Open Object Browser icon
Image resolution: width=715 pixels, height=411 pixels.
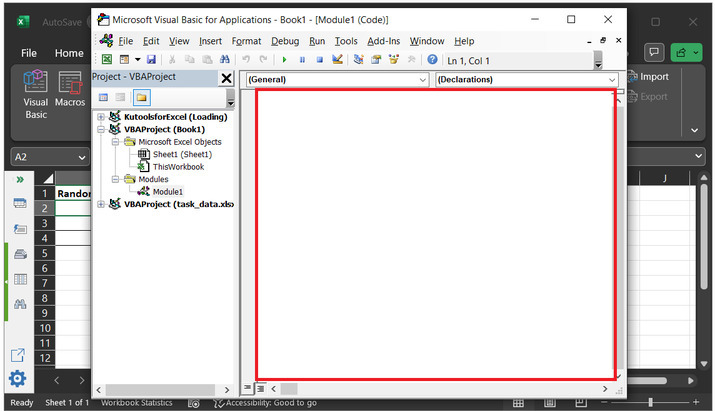point(394,59)
